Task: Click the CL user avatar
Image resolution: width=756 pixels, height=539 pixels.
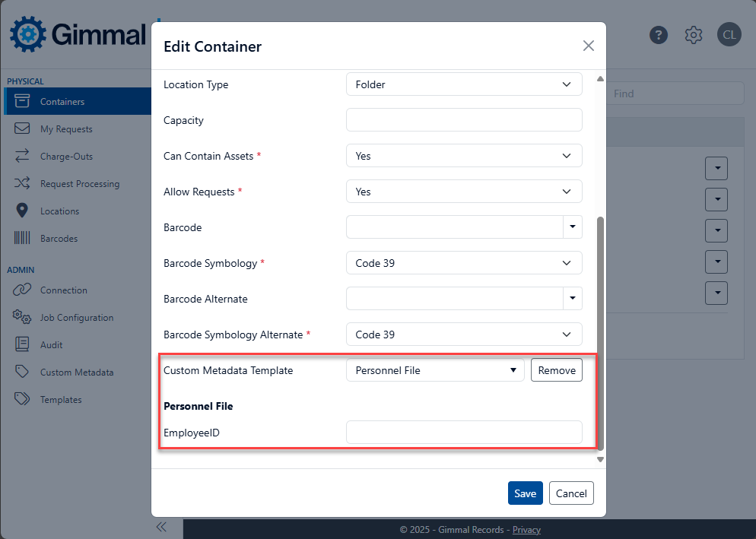Action: click(x=729, y=35)
